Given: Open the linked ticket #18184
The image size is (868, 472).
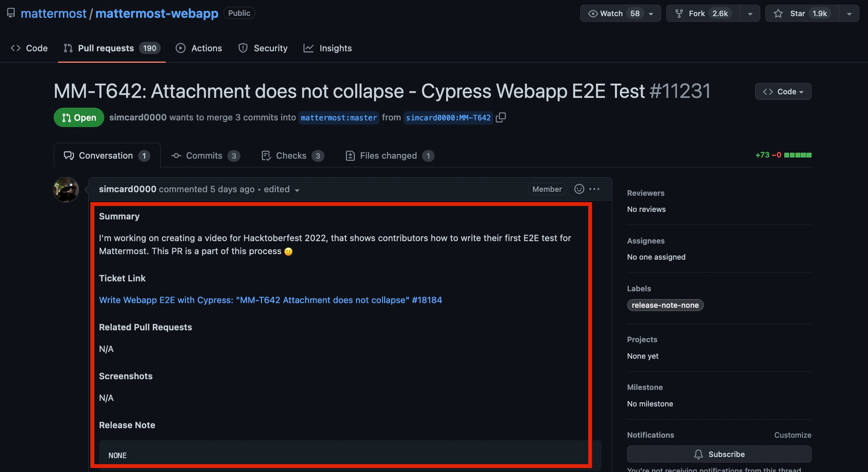Looking at the screenshot, I should tap(270, 300).
